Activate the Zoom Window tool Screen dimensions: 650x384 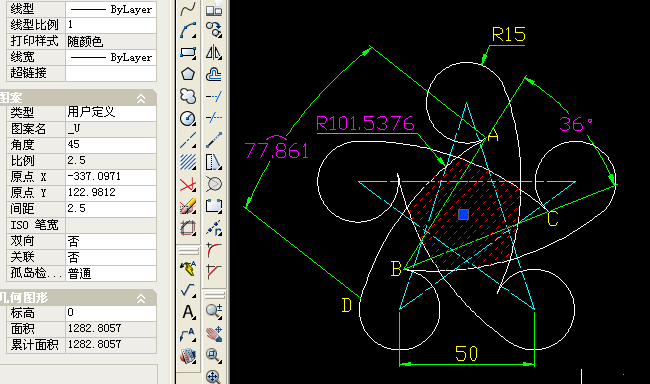214,356
